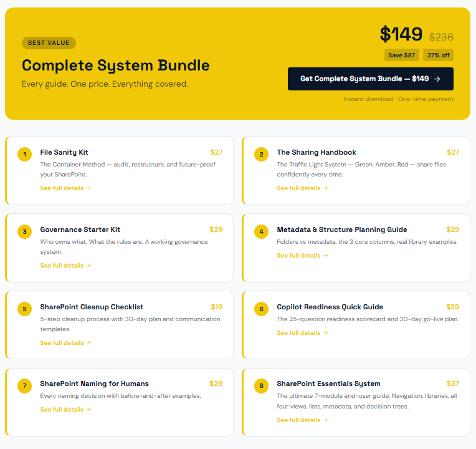Click the number 7 circle badge

click(24, 386)
